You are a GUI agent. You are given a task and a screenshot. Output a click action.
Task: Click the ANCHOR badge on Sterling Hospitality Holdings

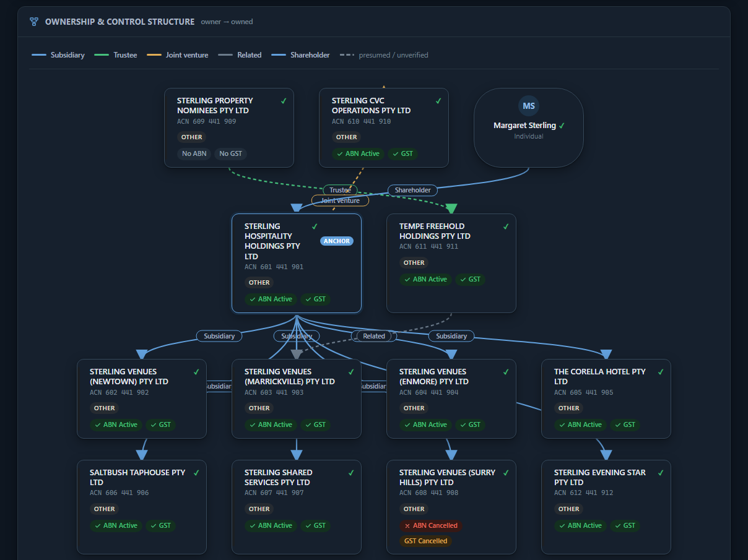pyautogui.click(x=337, y=241)
